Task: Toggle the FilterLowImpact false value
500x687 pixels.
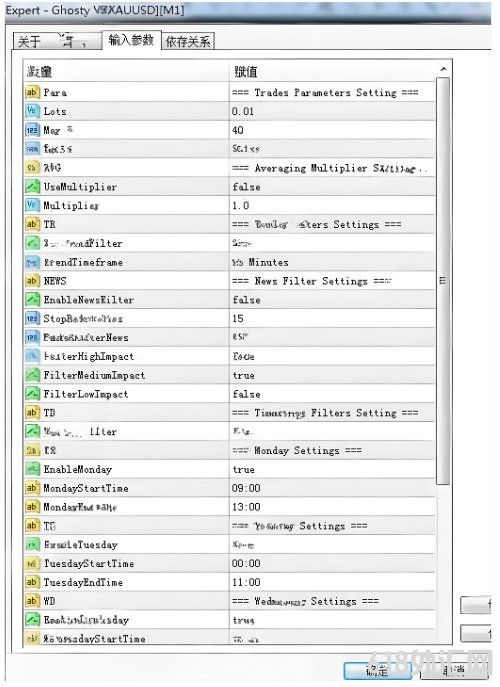Action: point(332,394)
